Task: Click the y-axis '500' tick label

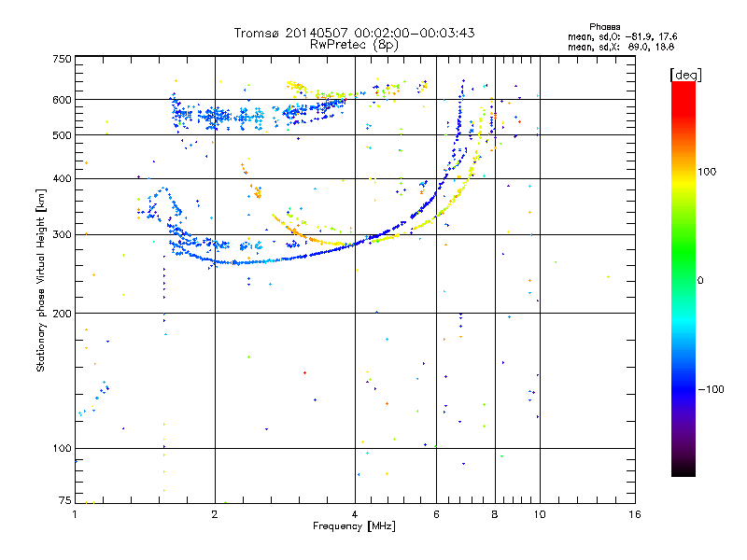Action: pos(63,135)
